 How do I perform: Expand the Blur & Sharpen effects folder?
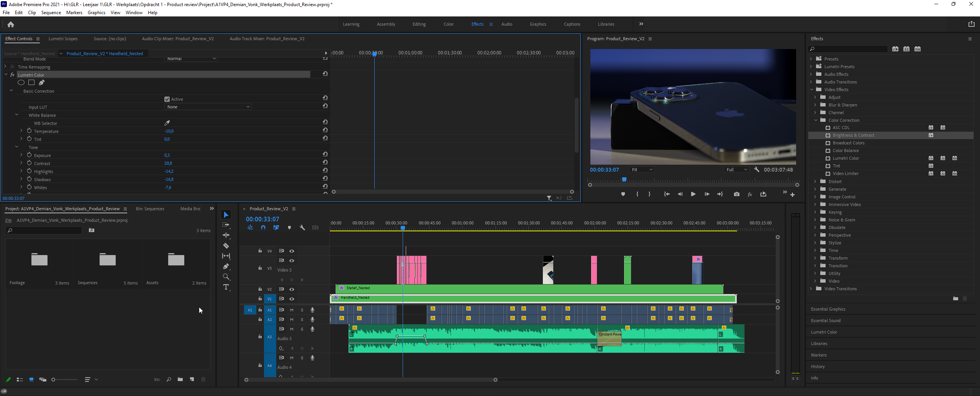tap(815, 105)
